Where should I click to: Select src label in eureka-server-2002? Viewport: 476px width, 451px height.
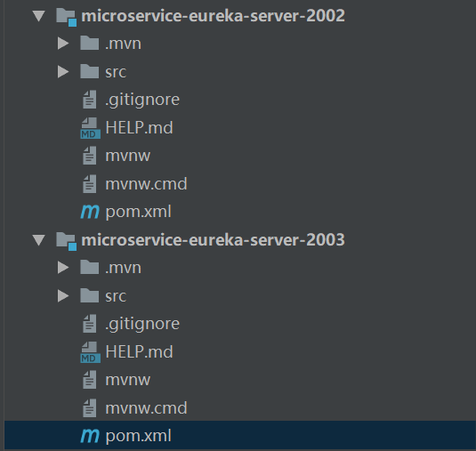point(116,72)
